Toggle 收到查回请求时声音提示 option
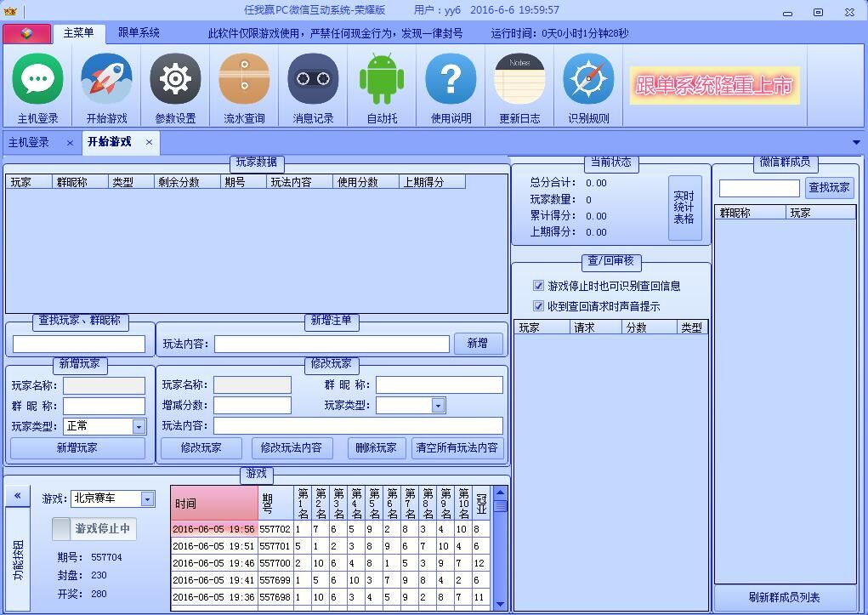Viewport: 868px width, 615px height. coord(539,305)
